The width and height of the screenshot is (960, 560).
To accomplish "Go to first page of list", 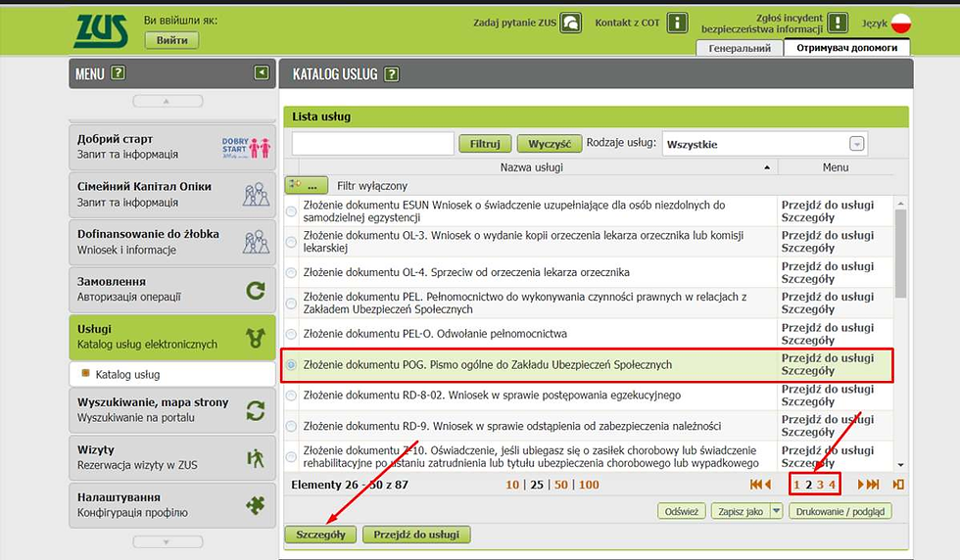I will (x=755, y=484).
